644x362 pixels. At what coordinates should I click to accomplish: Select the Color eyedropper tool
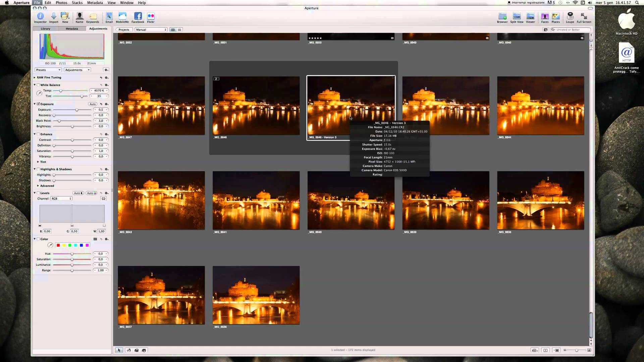pyautogui.click(x=50, y=245)
